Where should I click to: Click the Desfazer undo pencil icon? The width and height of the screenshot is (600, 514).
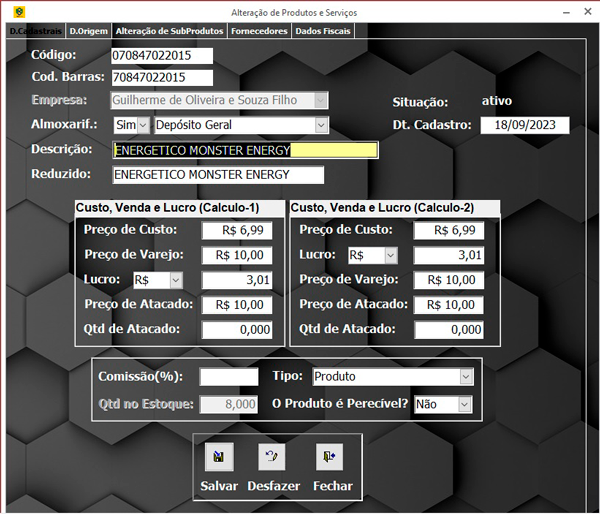coord(272,457)
